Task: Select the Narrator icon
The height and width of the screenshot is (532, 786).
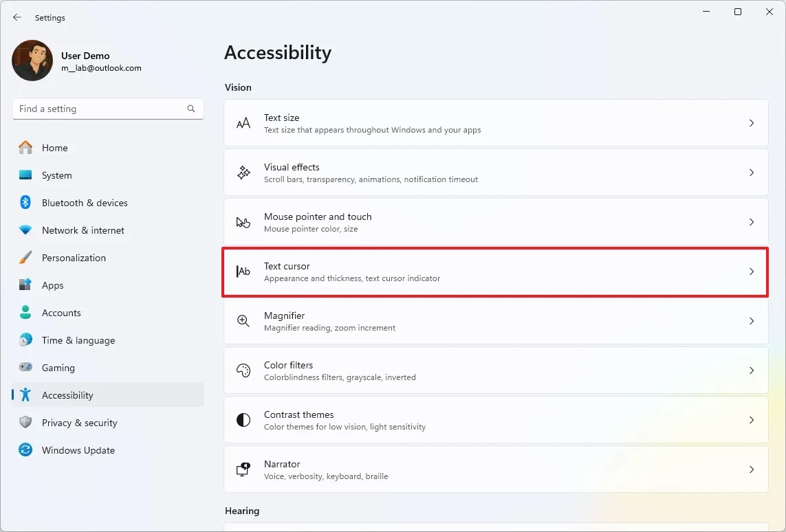Action: pyautogui.click(x=243, y=469)
